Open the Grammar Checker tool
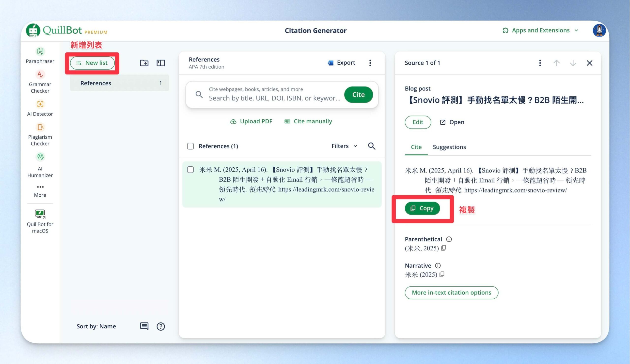This screenshot has height=364, width=630. (x=40, y=82)
